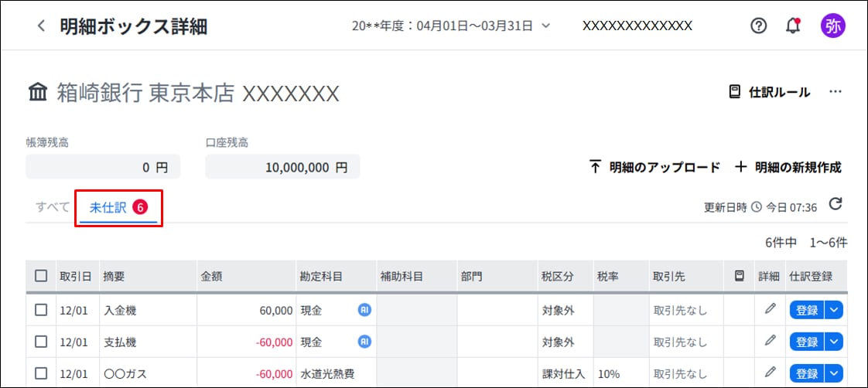Open the notifications bell
Viewport: 868px width, 388px height.
pos(793,26)
